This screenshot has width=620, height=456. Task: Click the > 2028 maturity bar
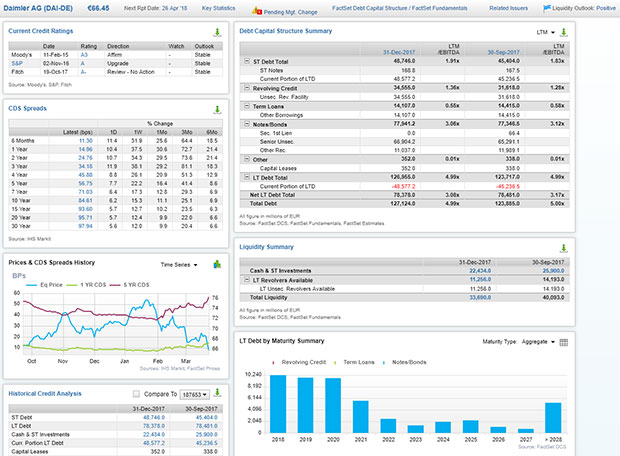[553, 418]
